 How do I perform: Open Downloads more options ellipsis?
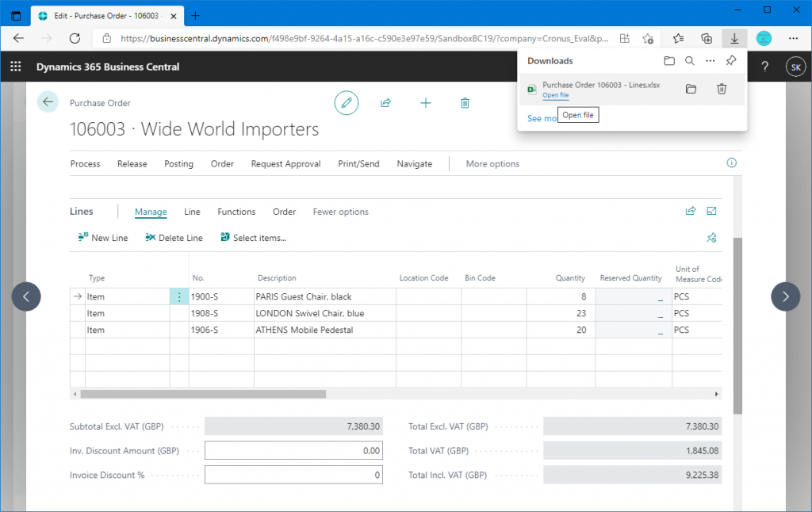coord(710,60)
